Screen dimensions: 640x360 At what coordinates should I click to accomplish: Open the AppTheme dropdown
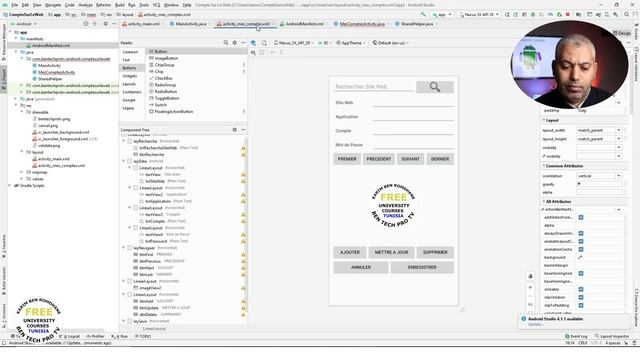tap(351, 42)
